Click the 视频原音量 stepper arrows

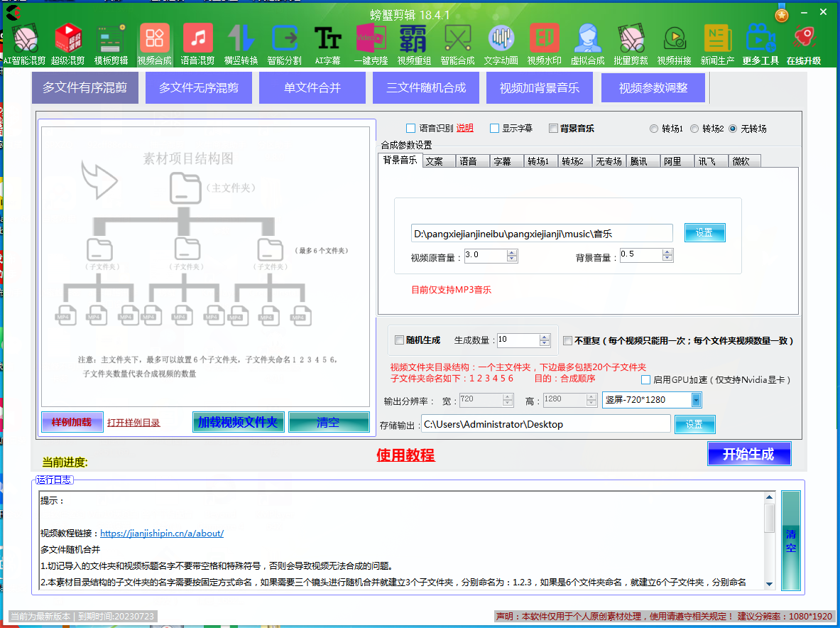pyautogui.click(x=512, y=256)
